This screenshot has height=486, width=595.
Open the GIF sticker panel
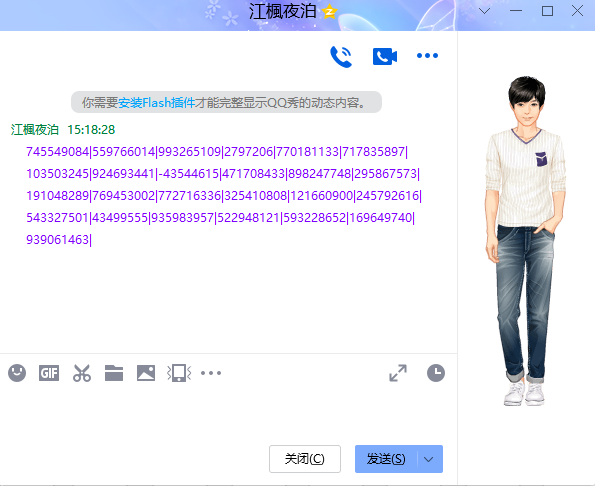pyautogui.click(x=49, y=373)
